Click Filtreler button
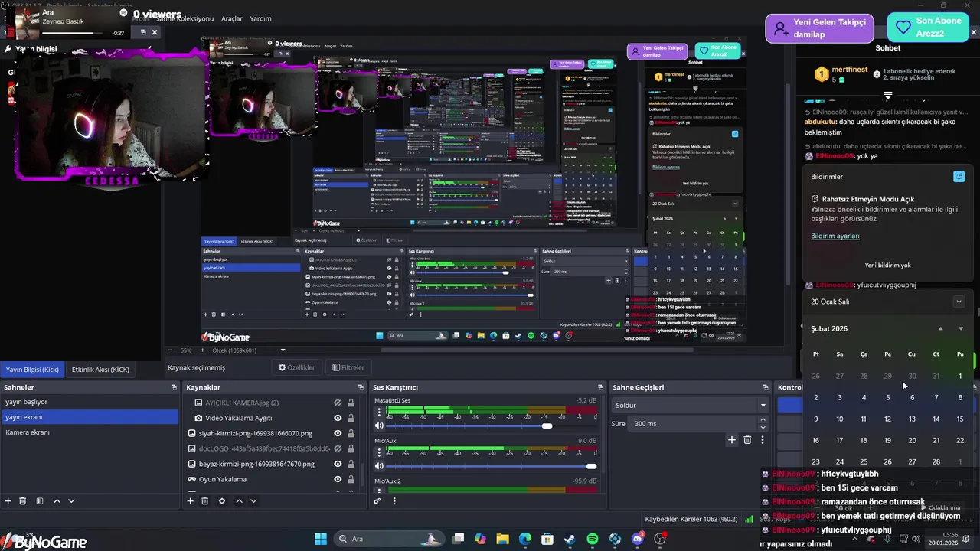The image size is (980, 551). pos(348,367)
